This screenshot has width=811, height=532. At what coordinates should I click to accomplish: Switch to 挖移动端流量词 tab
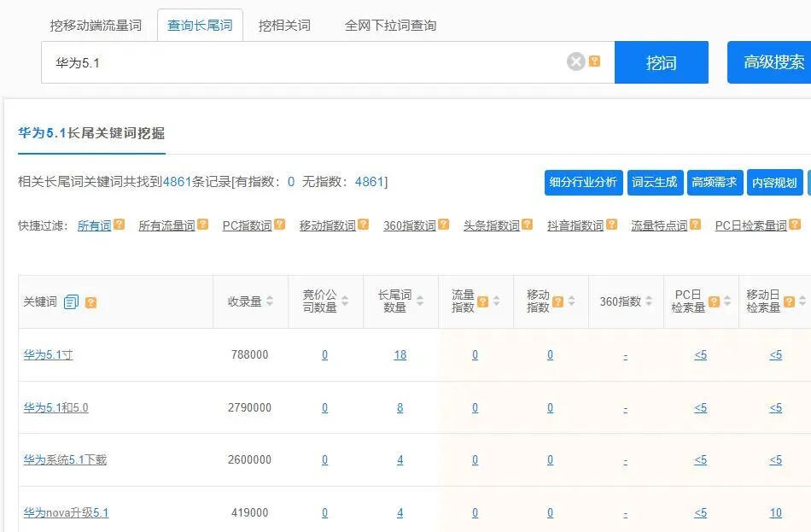pyautogui.click(x=96, y=26)
